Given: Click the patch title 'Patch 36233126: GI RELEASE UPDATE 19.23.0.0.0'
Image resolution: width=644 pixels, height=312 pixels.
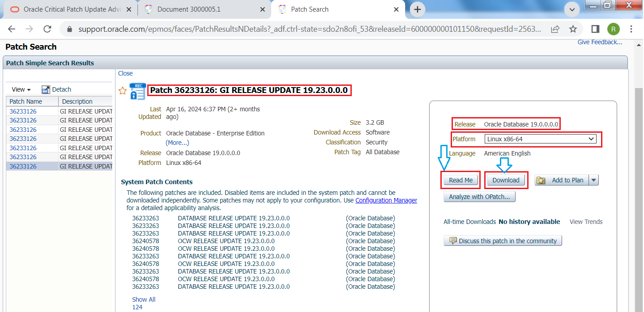Looking at the screenshot, I should 249,90.
